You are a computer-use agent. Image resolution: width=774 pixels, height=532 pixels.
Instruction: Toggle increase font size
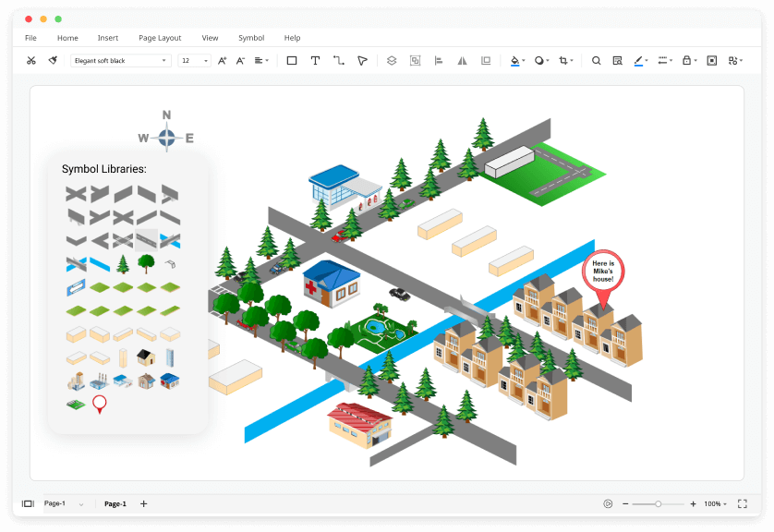[x=222, y=60]
